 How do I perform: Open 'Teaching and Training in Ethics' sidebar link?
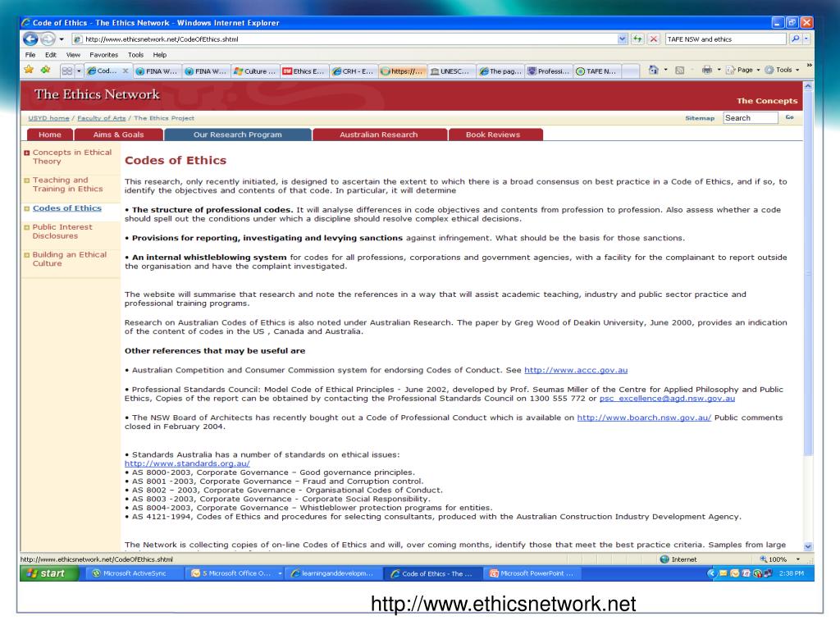67,185
